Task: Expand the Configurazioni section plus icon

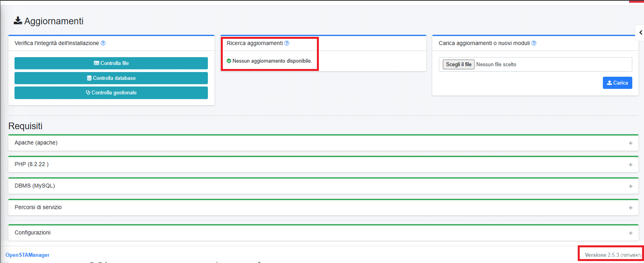Action: (x=631, y=233)
